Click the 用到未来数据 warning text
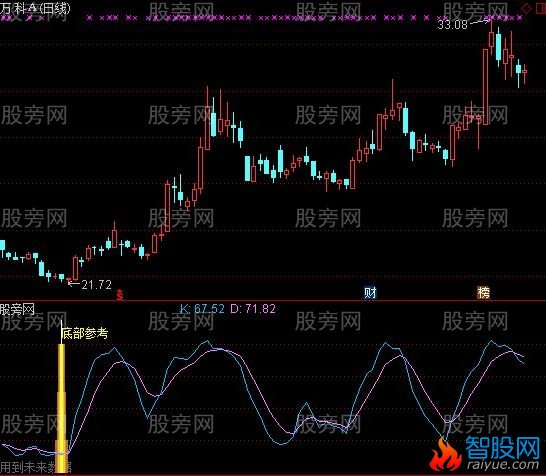The height and width of the screenshot is (476, 546). coord(36,467)
